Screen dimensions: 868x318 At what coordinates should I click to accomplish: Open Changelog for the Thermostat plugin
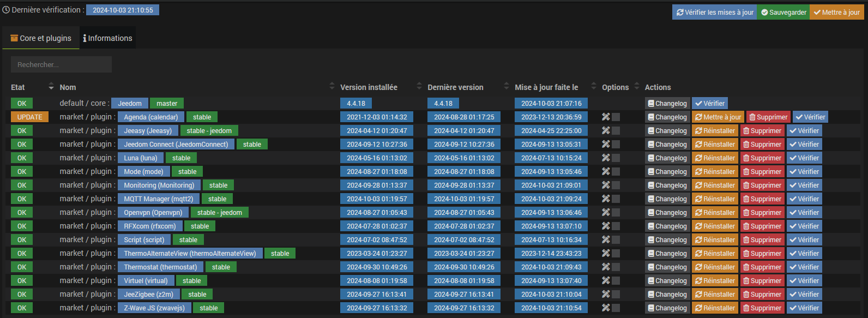pos(667,267)
